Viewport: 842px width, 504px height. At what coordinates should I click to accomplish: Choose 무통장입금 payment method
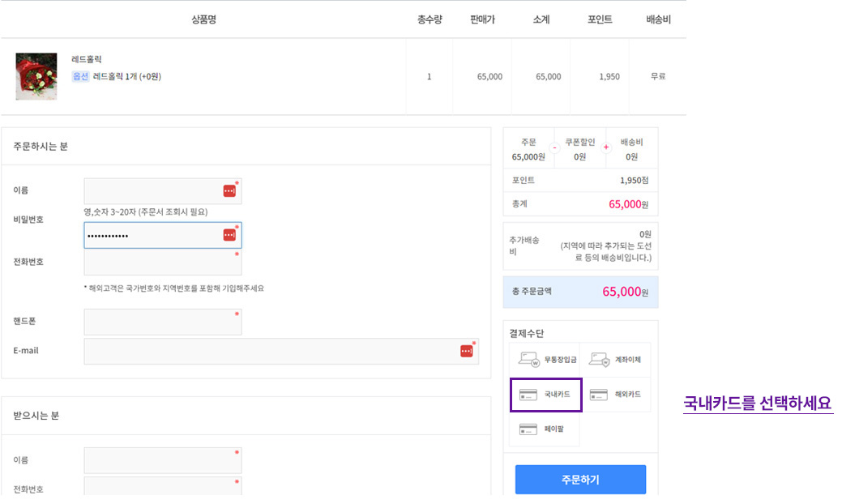coord(545,360)
